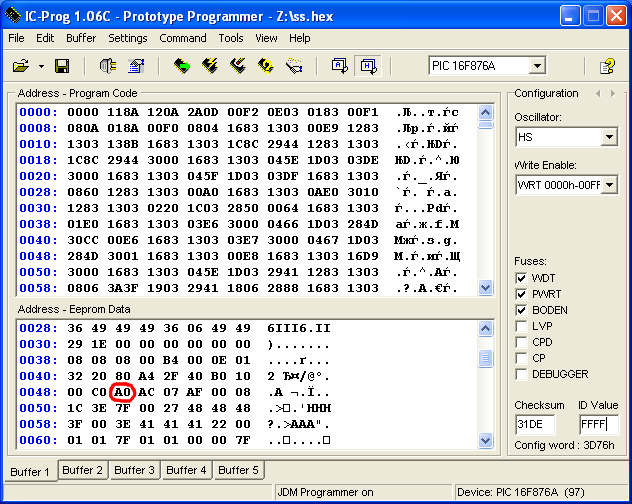Enable the LVP fuse checkbox
This screenshot has height=504, width=632.
click(x=521, y=326)
